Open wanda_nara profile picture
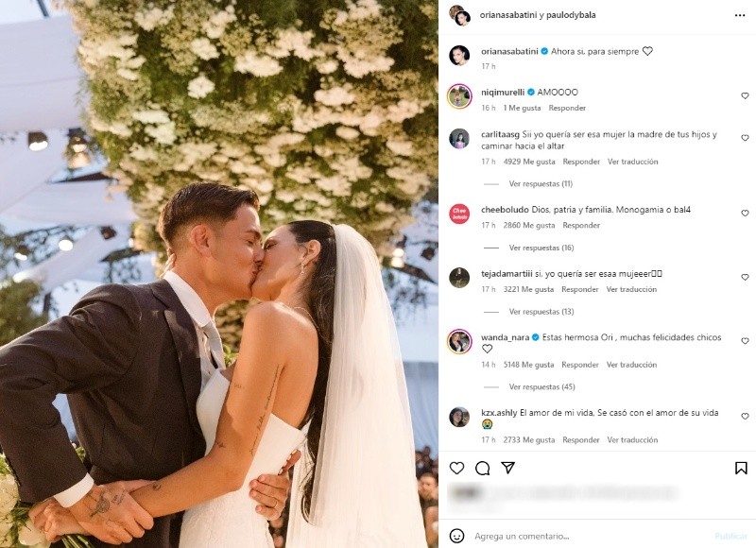Image resolution: width=756 pixels, height=548 pixels. [459, 342]
